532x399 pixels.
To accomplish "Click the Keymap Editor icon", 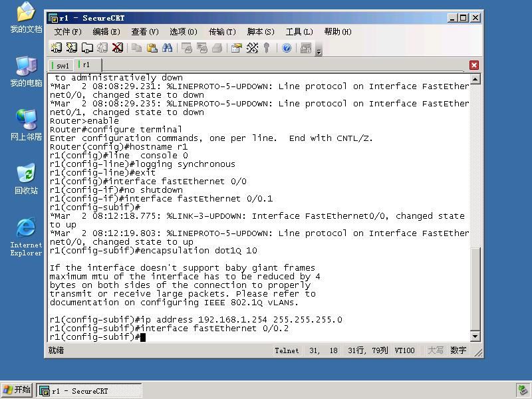I will (x=252, y=48).
